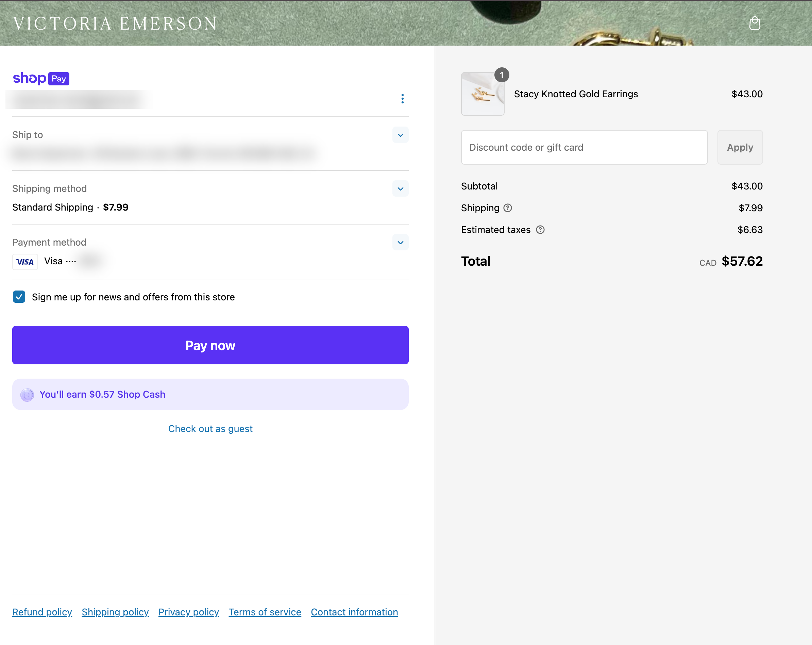Open the Terms of service link
812x645 pixels.
click(x=265, y=612)
